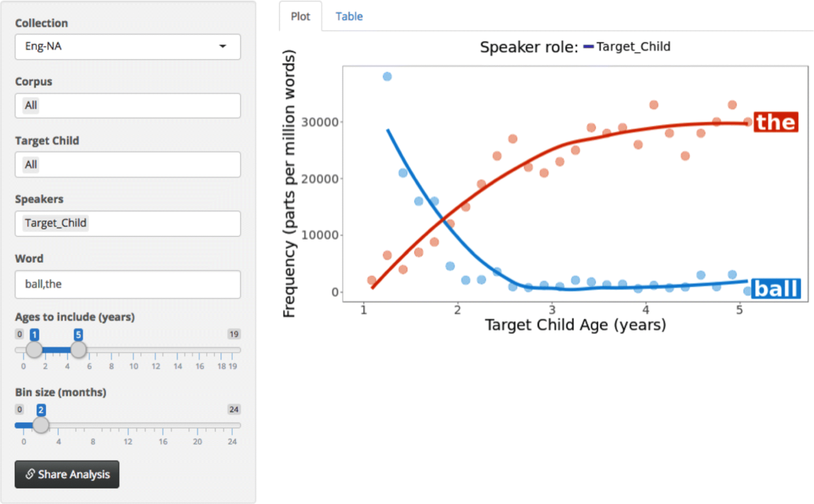Click the Word input containing ball,the
The image size is (814, 504).
[x=128, y=284]
